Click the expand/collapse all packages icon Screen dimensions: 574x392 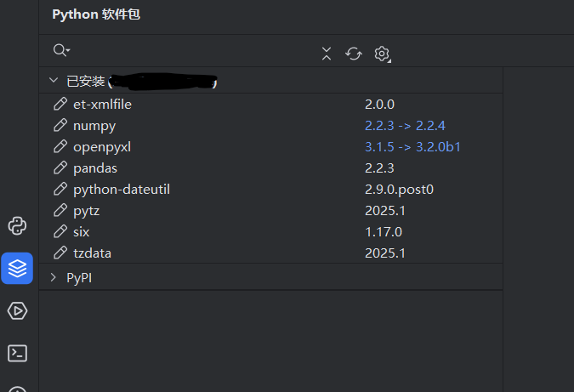(x=327, y=54)
